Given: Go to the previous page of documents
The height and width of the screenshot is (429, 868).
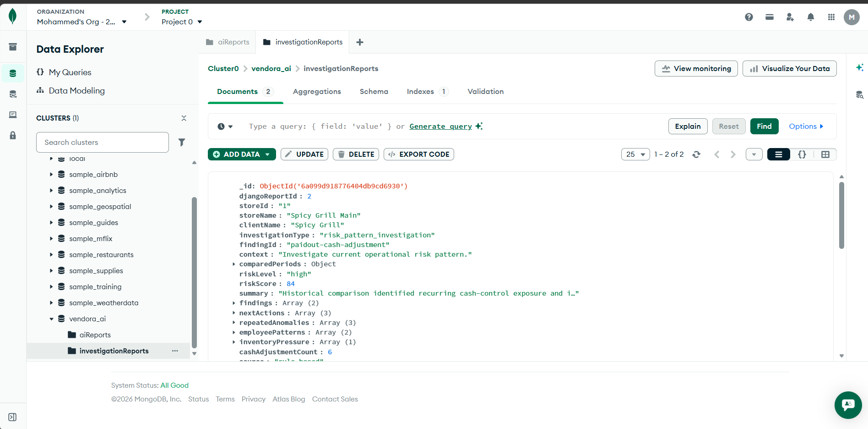Looking at the screenshot, I should (717, 154).
